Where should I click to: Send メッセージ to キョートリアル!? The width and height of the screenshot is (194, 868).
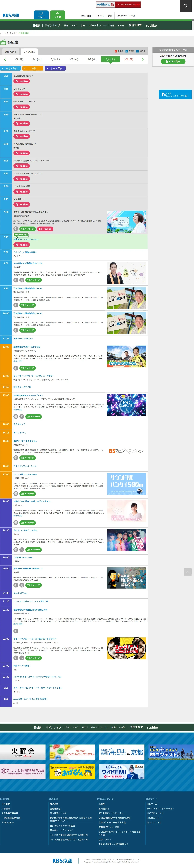pos(33,658)
